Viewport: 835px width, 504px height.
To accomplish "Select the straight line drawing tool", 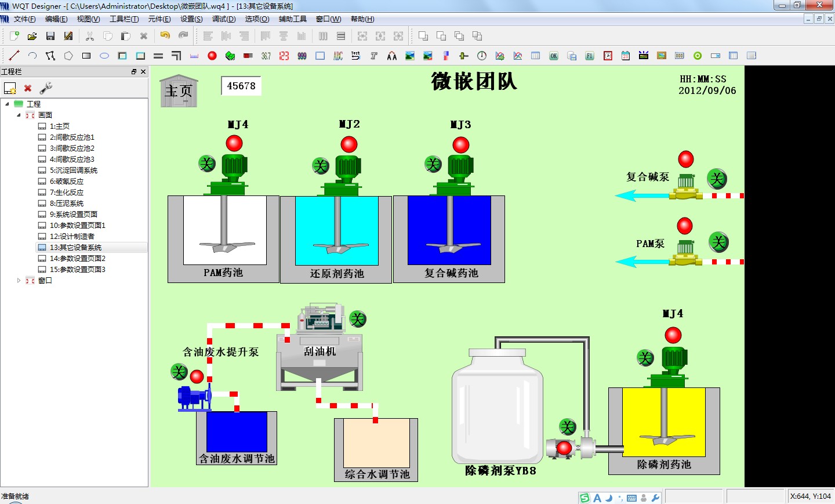I will [x=14, y=56].
